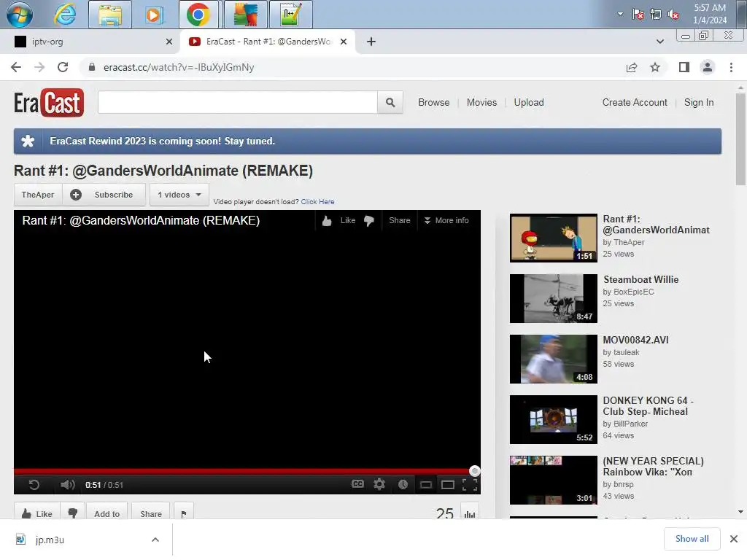
Task: Open Windows Start menu
Action: 20,15
